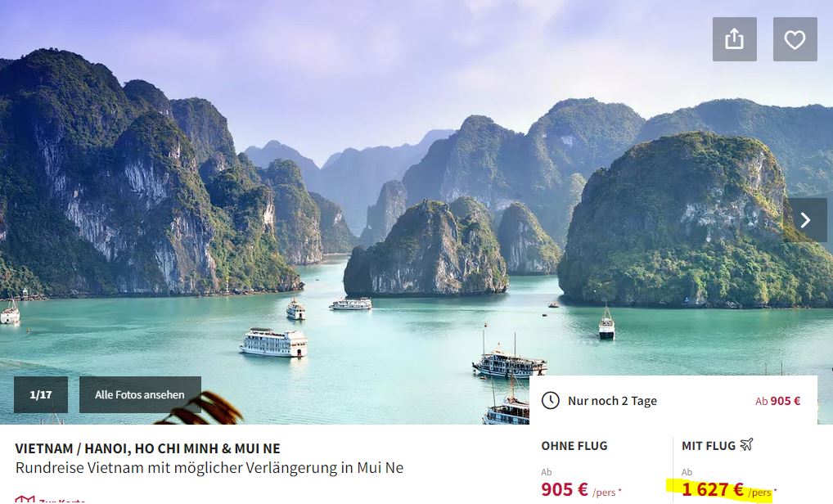This screenshot has height=504, width=833.
Task: Click the 1/17 photo counter badge
Action: tap(41, 394)
